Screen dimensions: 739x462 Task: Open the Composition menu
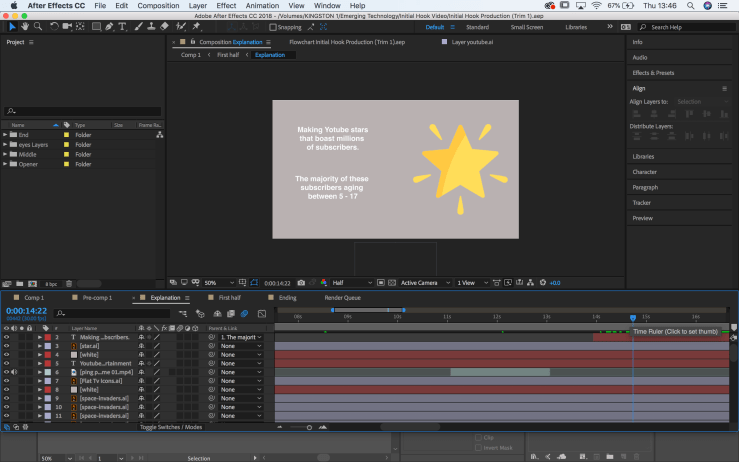coord(158,6)
